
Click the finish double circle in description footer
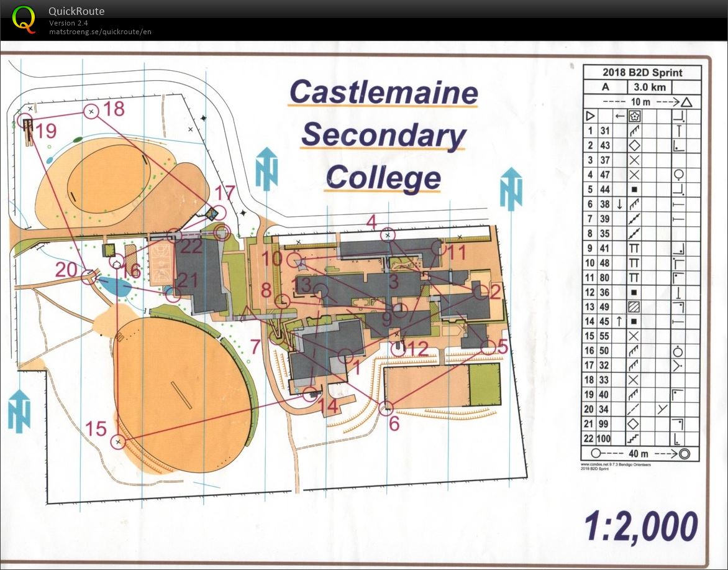pyautogui.click(x=685, y=453)
